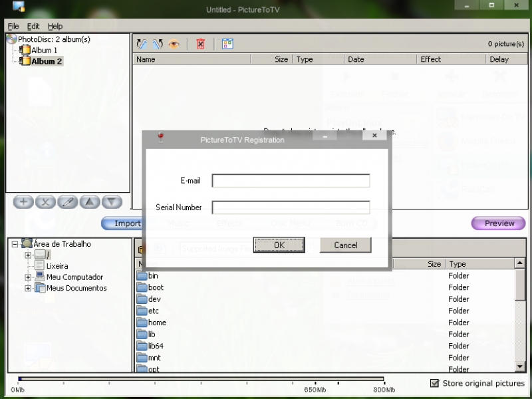Add a new album with plus button

tap(23, 202)
